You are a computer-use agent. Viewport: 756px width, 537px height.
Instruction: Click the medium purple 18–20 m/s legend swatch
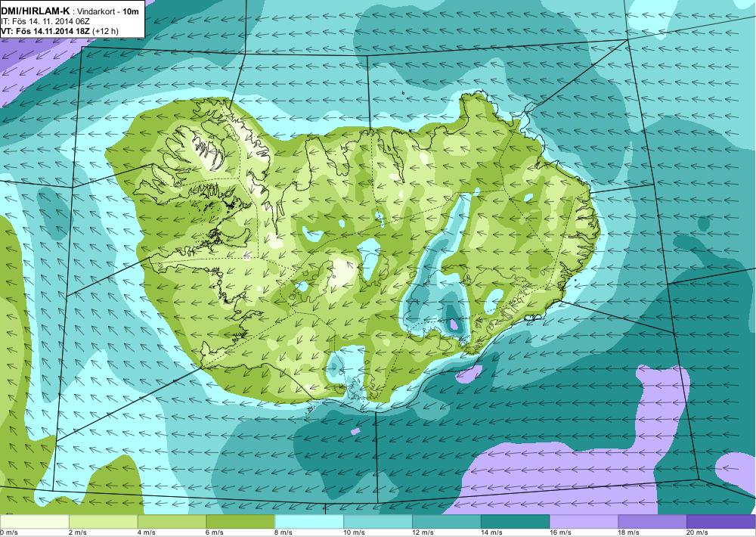click(653, 522)
